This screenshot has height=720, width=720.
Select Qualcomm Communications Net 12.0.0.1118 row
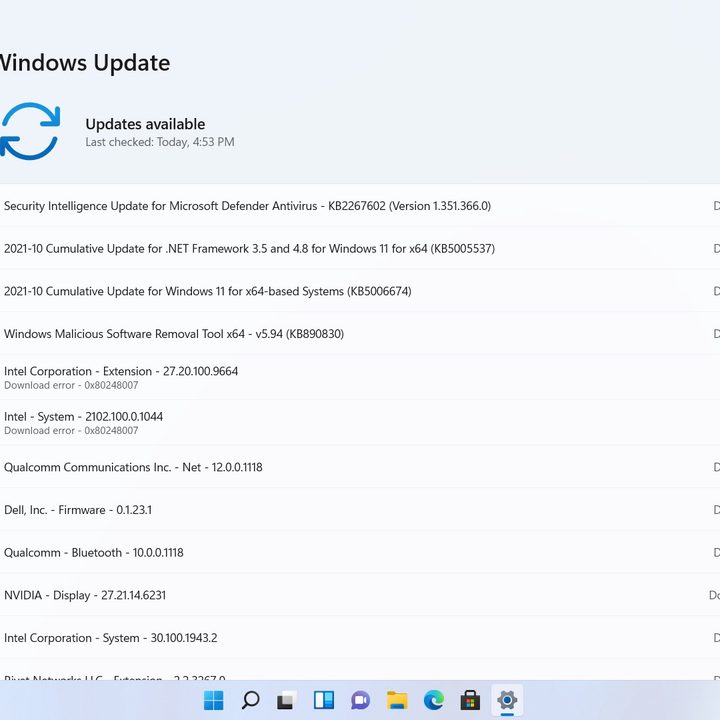360,467
